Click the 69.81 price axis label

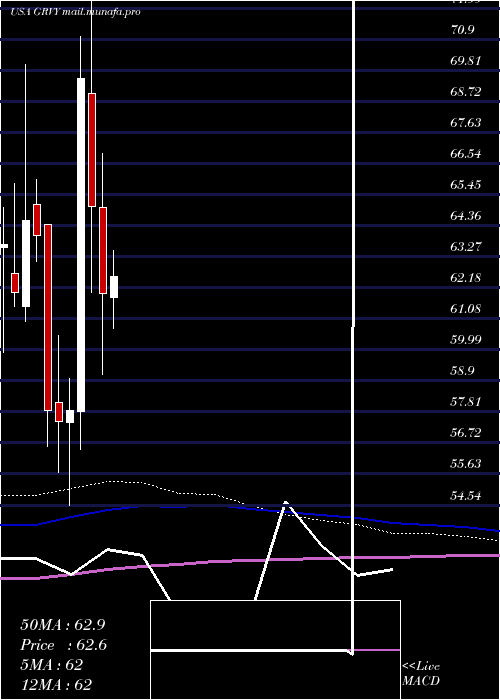pos(466,61)
